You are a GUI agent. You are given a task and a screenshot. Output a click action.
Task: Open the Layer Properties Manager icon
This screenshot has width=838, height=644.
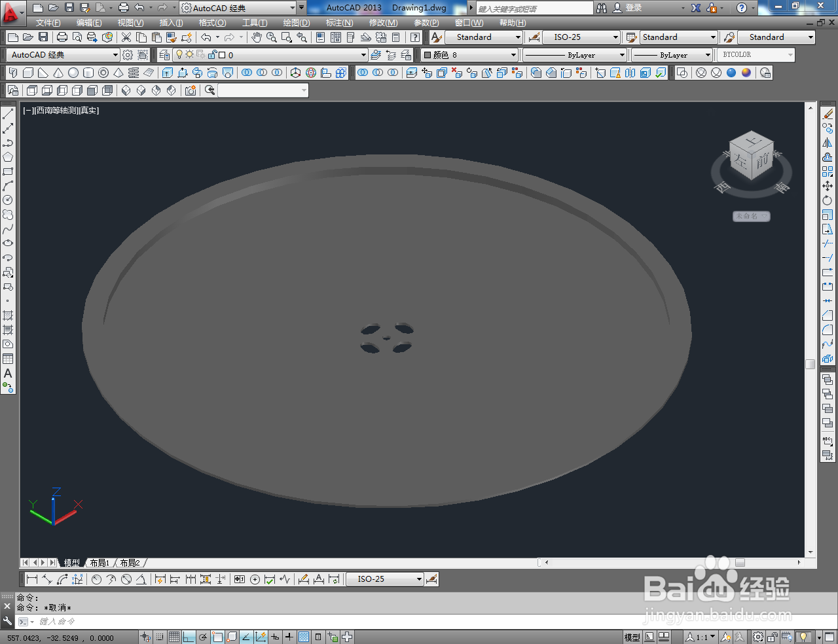click(164, 55)
